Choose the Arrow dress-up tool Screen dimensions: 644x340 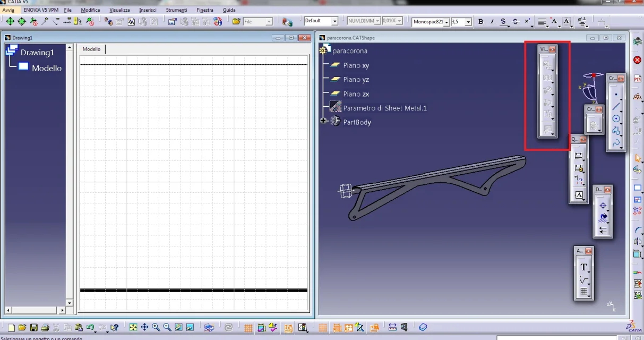[x=603, y=230]
